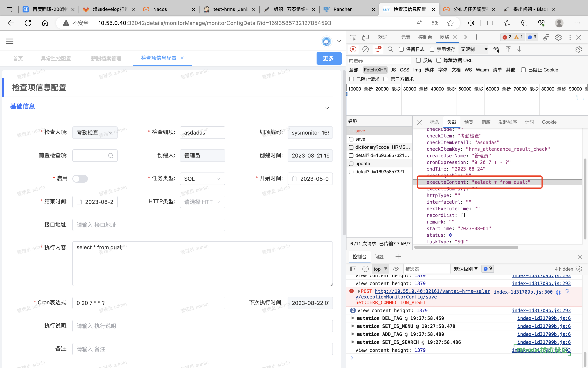
Task: Open the hamburger menu in app header
Action: coord(10,41)
